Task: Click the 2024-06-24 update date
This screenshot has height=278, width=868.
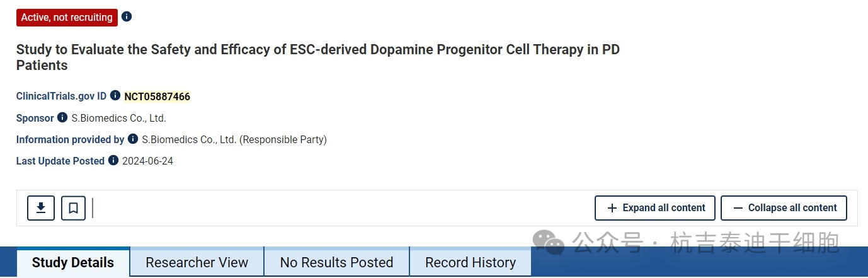Action: 147,161
